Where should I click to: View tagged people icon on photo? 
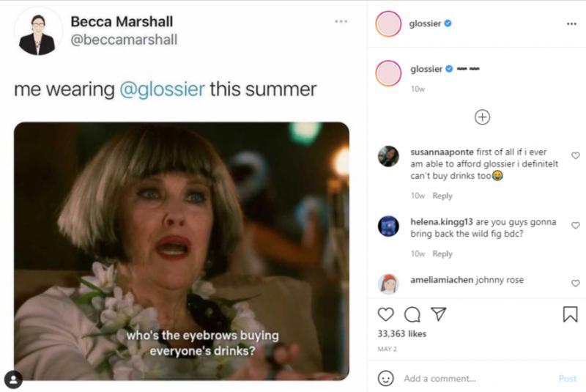pos(13,379)
